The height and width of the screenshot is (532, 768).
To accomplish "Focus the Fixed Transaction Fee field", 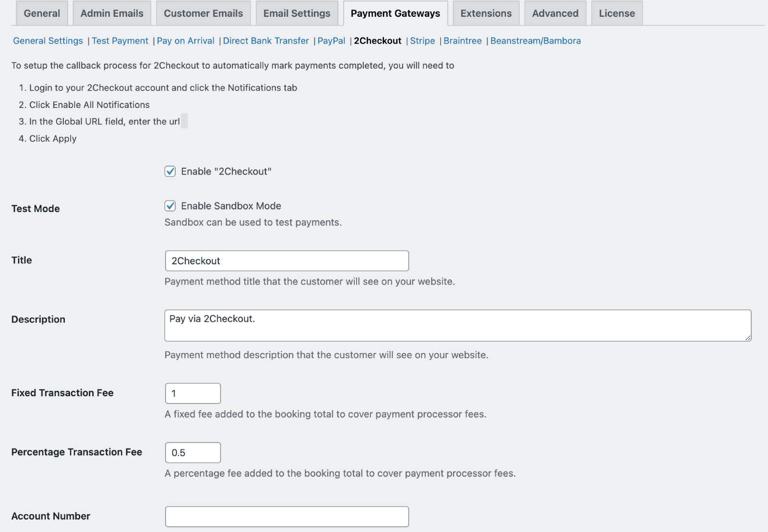I will [192, 393].
